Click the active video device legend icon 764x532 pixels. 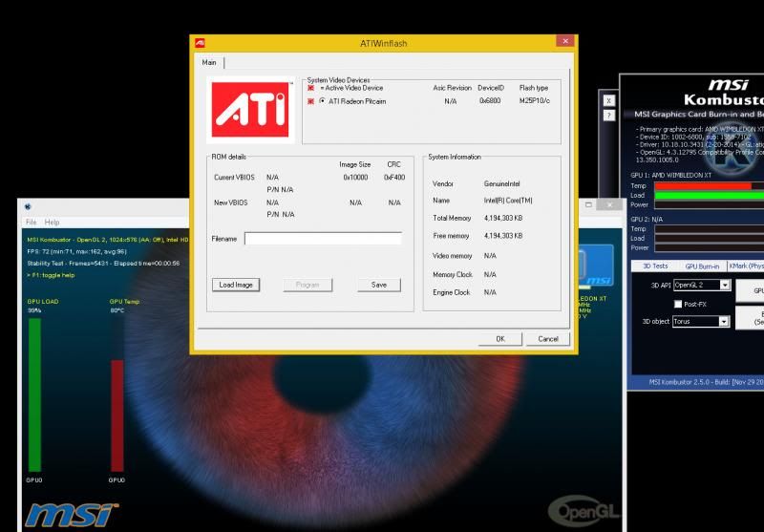coord(310,88)
